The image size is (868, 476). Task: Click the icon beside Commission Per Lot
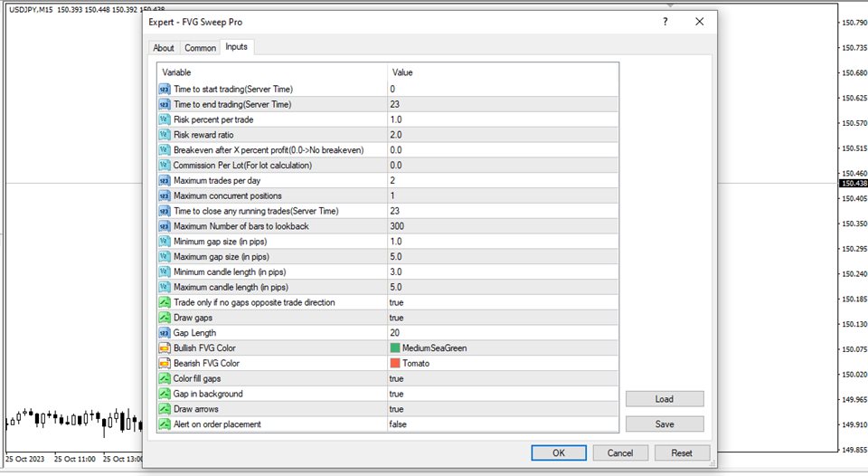tap(165, 165)
